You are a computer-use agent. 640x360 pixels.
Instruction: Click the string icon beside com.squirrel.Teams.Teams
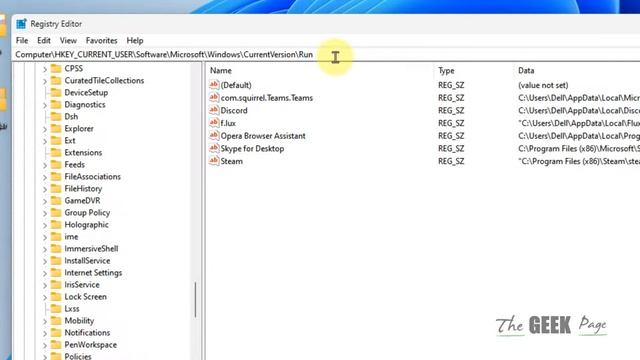pos(214,97)
